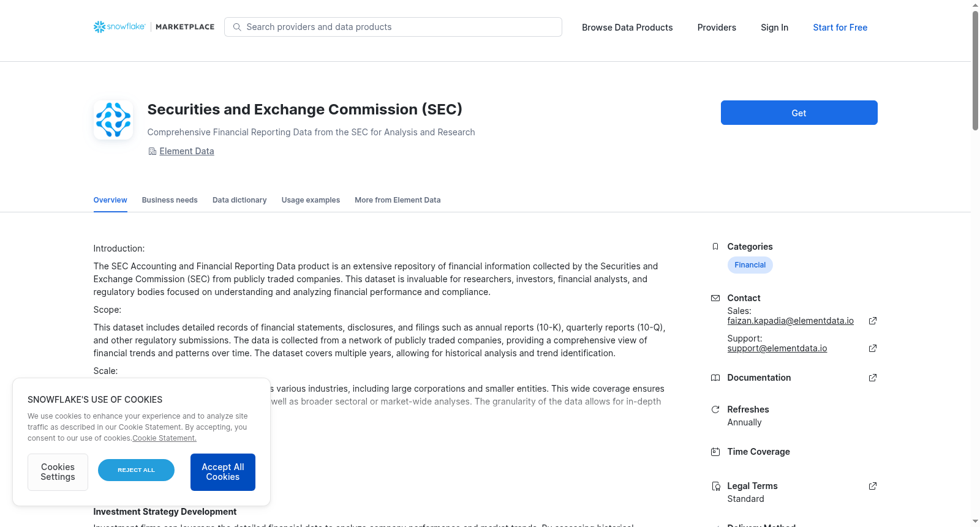Screen dimensions: 980x527
Task: Select the Overview tab
Action: 110,200
